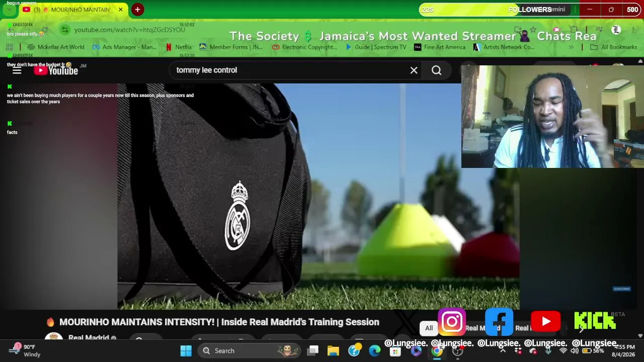
Task: Clear the 'tommy lee control' search text
Action: [414, 70]
